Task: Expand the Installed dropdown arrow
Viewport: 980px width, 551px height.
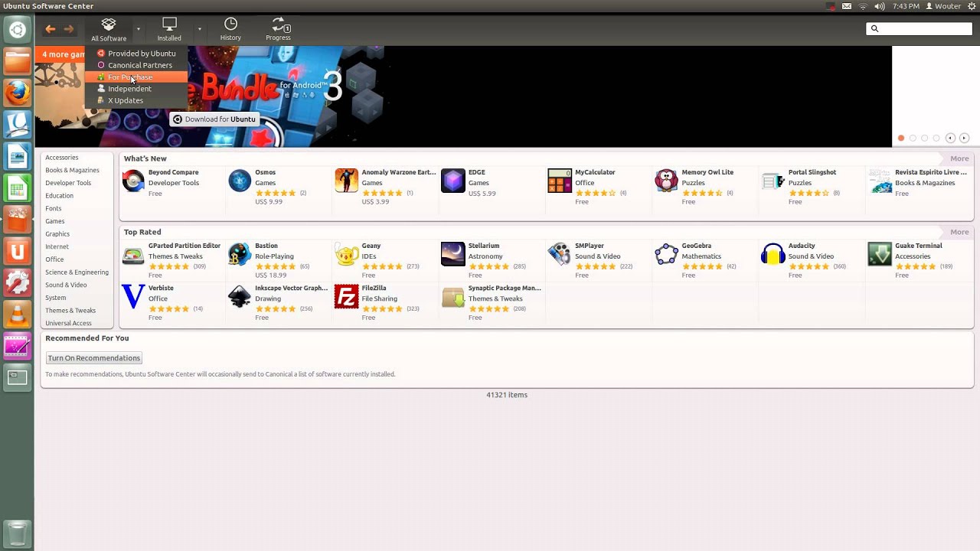Action: click(199, 29)
